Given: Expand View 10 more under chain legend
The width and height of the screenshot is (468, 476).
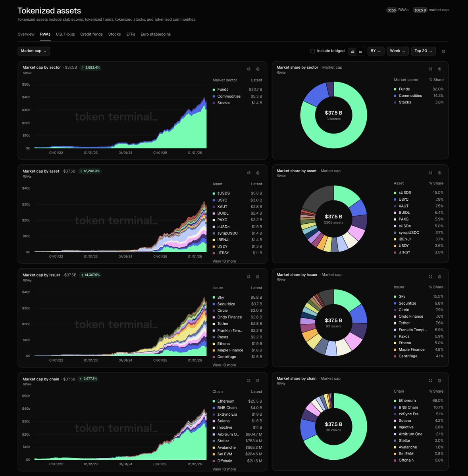Looking at the screenshot, I should click(x=224, y=469).
